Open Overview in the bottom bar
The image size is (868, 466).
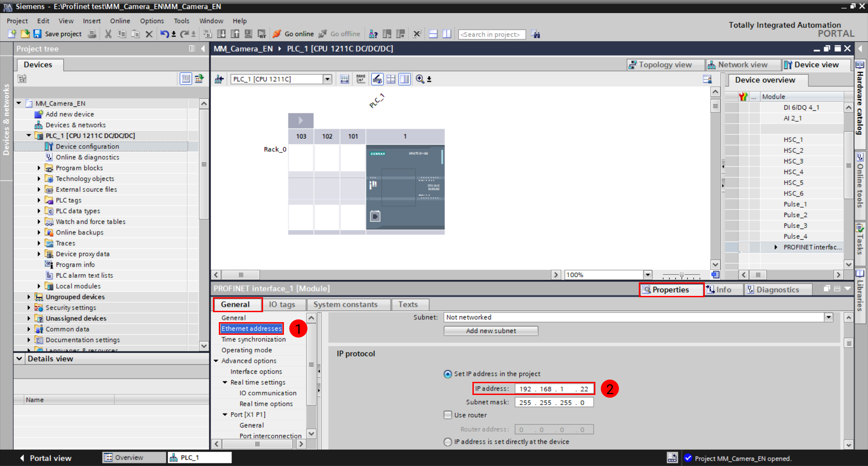pos(134,457)
